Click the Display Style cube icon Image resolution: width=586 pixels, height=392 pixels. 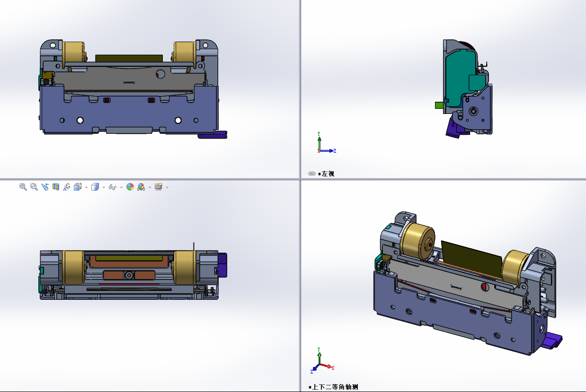point(95,187)
